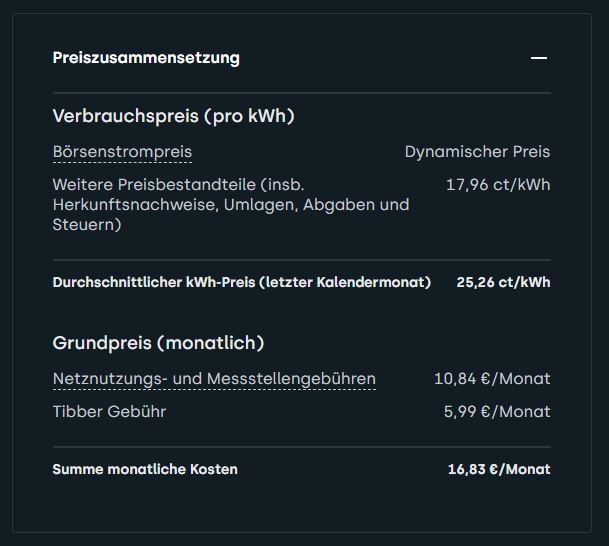
Task: Click the Verbrauchspreis (pro kWh) heading
Action: 174,116
